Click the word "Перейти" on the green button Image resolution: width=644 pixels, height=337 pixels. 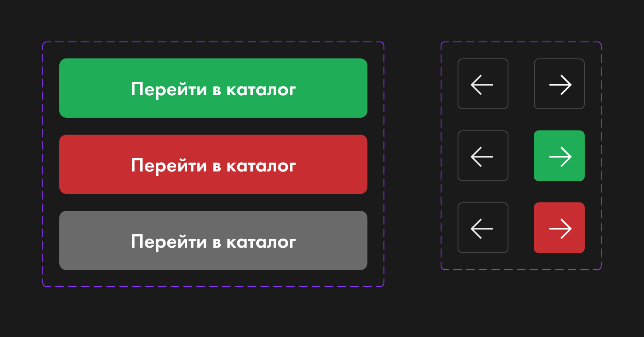pos(169,89)
